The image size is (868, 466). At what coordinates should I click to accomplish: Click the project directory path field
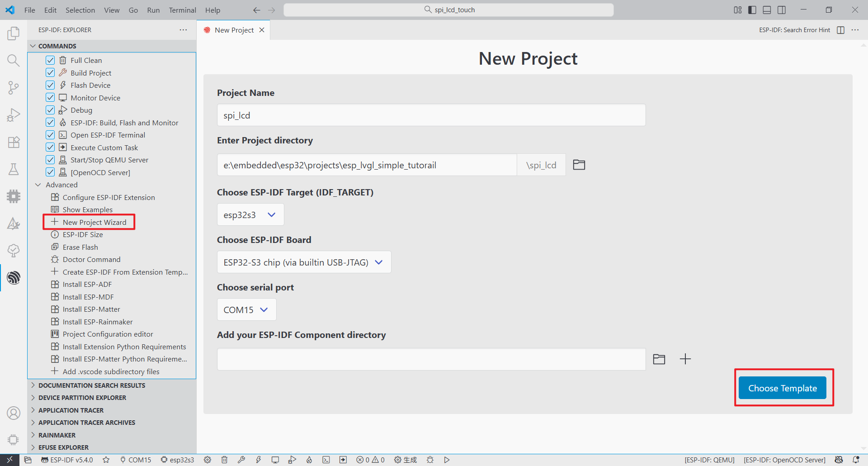pos(367,165)
